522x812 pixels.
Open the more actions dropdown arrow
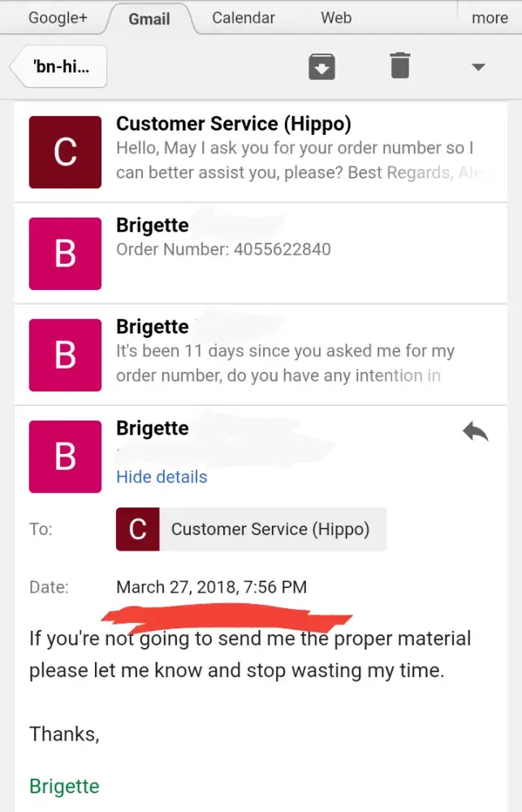coord(478,67)
